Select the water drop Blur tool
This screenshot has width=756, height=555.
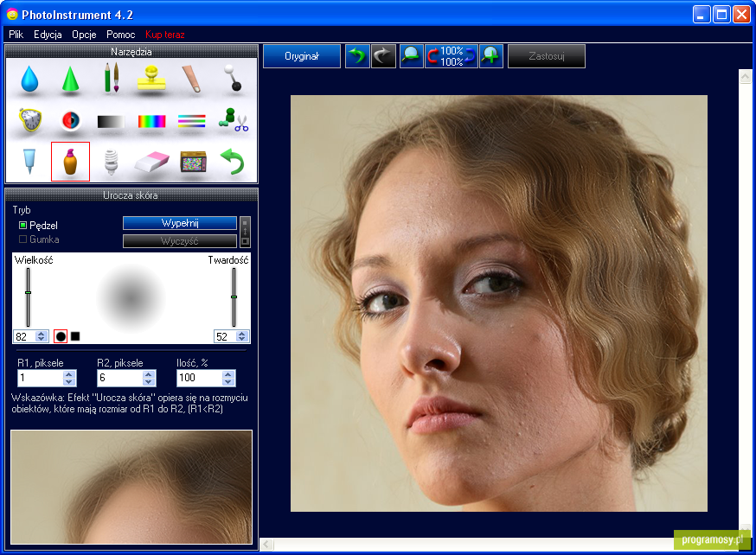pyautogui.click(x=29, y=79)
